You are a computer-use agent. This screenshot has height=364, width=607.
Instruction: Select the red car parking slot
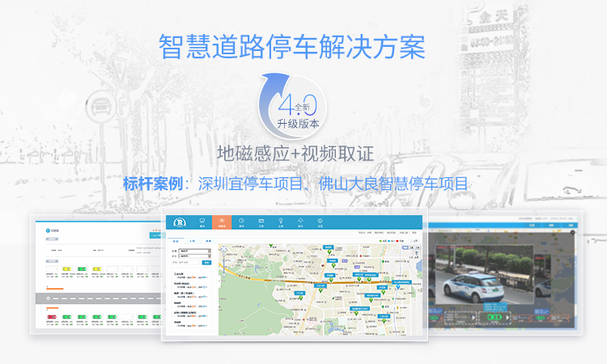coord(52,317)
